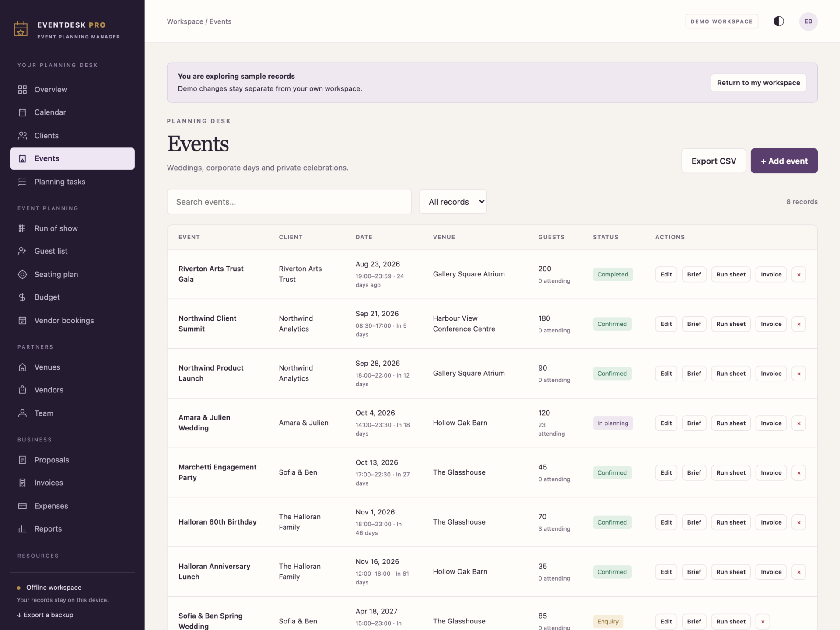This screenshot has width=840, height=630.
Task: Click the Team person icon
Action: 22,413
